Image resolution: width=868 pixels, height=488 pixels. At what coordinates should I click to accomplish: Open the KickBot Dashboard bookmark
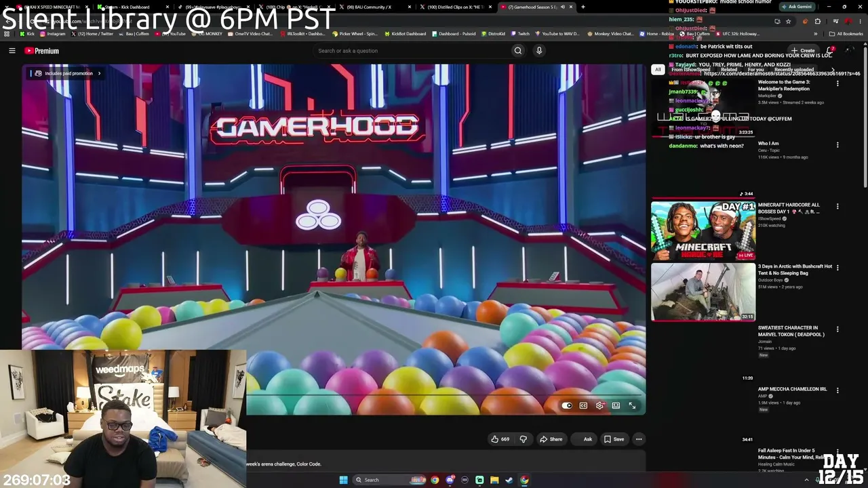[x=407, y=33]
